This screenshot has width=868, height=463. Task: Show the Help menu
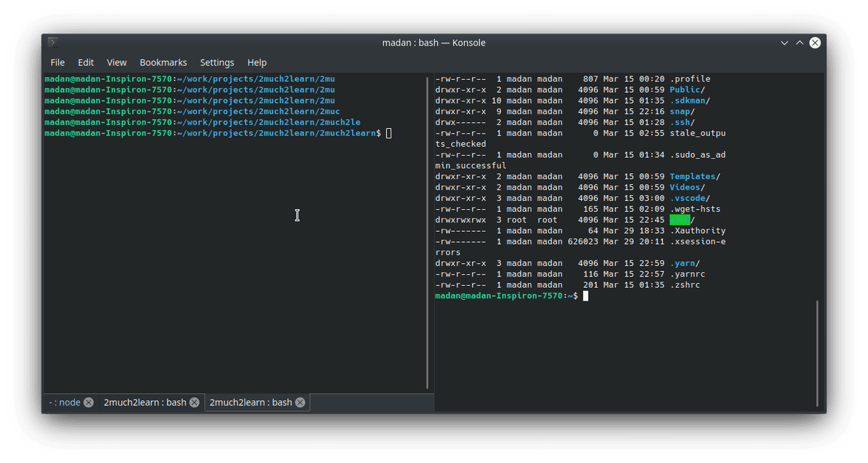point(256,62)
